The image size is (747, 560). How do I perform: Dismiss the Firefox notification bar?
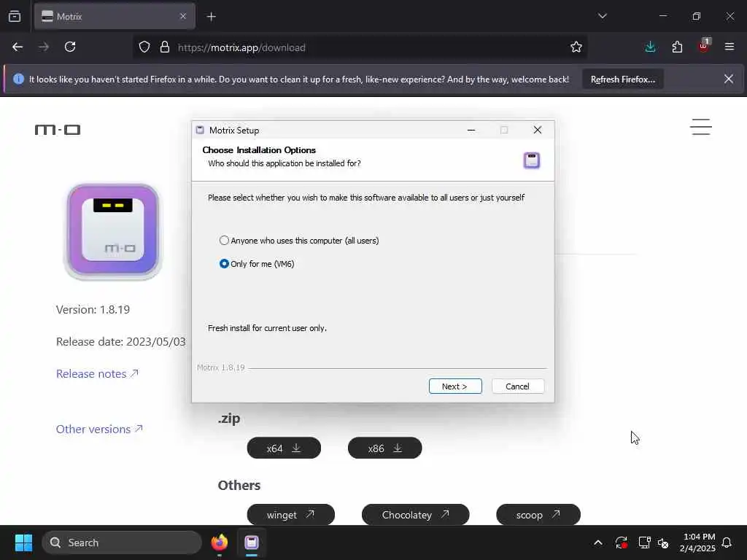click(729, 79)
